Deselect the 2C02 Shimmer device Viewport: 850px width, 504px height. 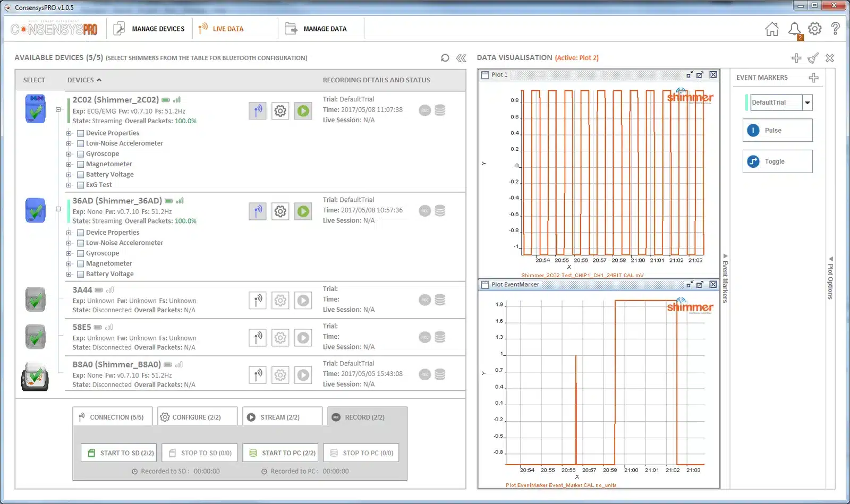tap(36, 109)
